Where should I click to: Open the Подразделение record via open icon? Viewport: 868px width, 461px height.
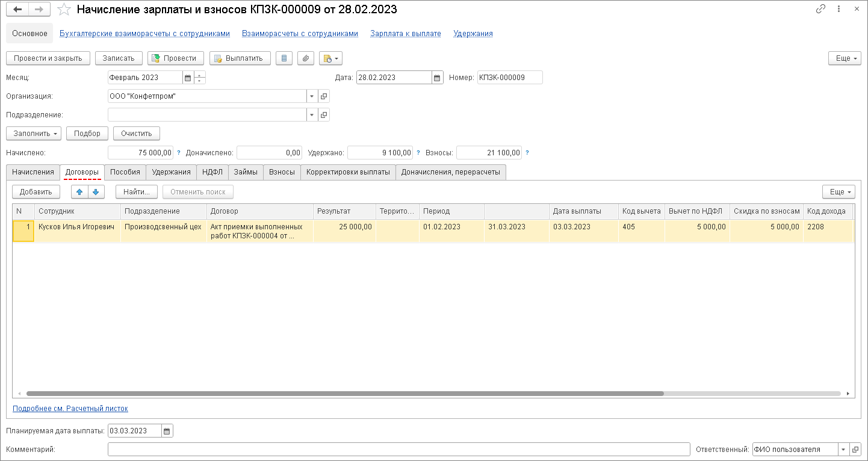pos(324,115)
